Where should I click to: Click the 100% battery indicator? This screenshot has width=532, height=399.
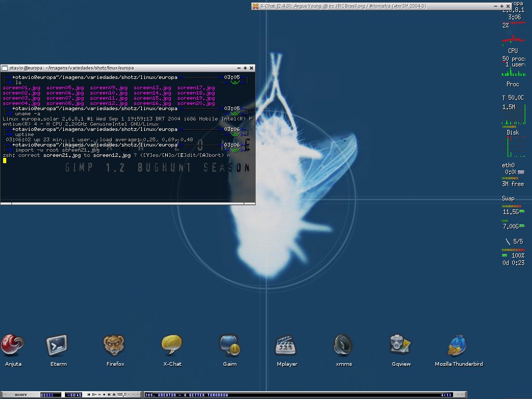point(513,256)
